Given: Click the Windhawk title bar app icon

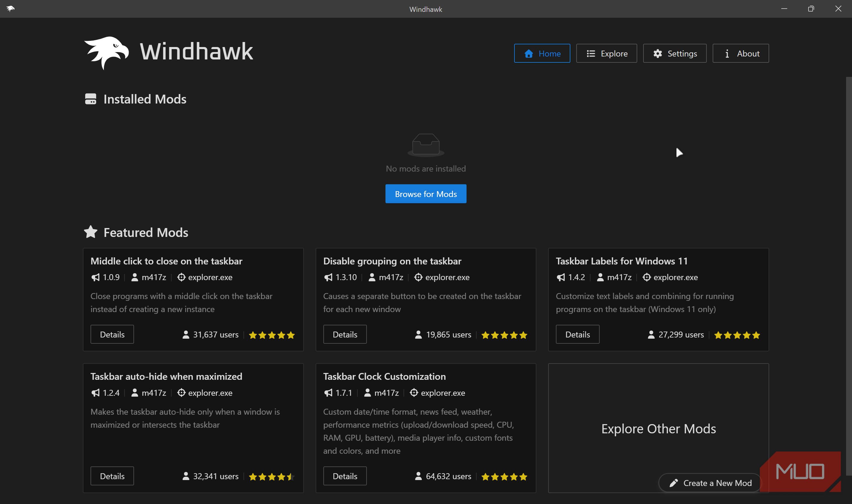Looking at the screenshot, I should point(11,9).
